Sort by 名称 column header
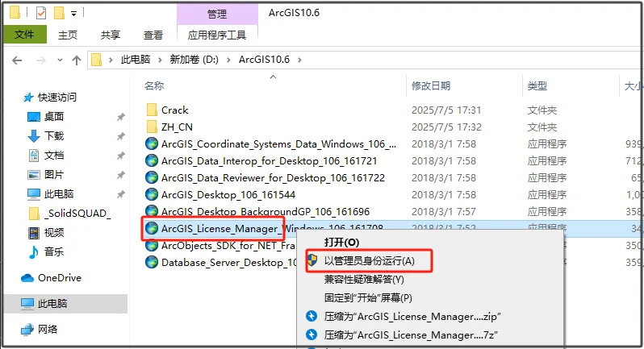 click(154, 85)
